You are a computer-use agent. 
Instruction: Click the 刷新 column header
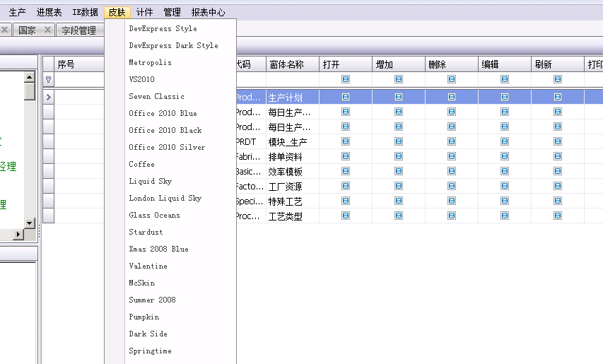coord(558,64)
